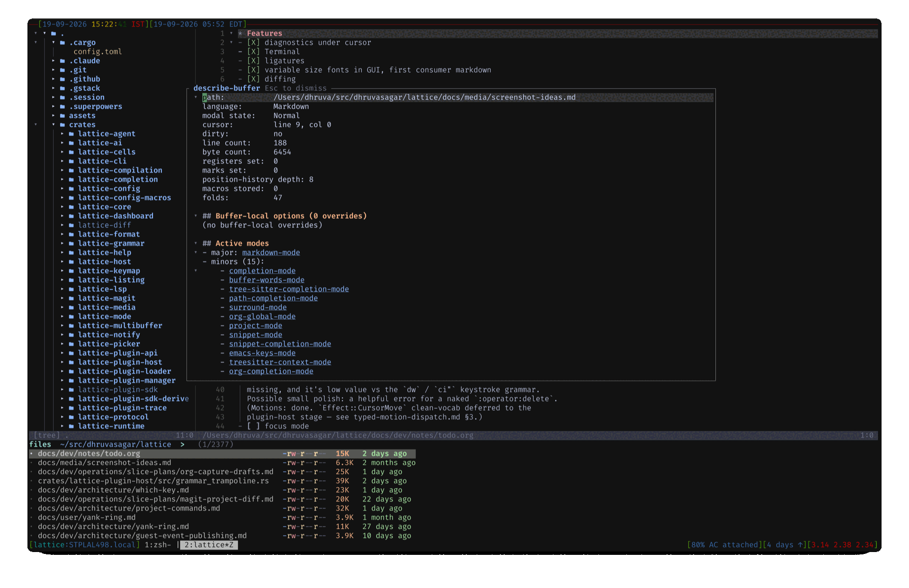The height and width of the screenshot is (588, 909).
Task: Click the lattice-keymap folder icon
Action: [71, 271]
